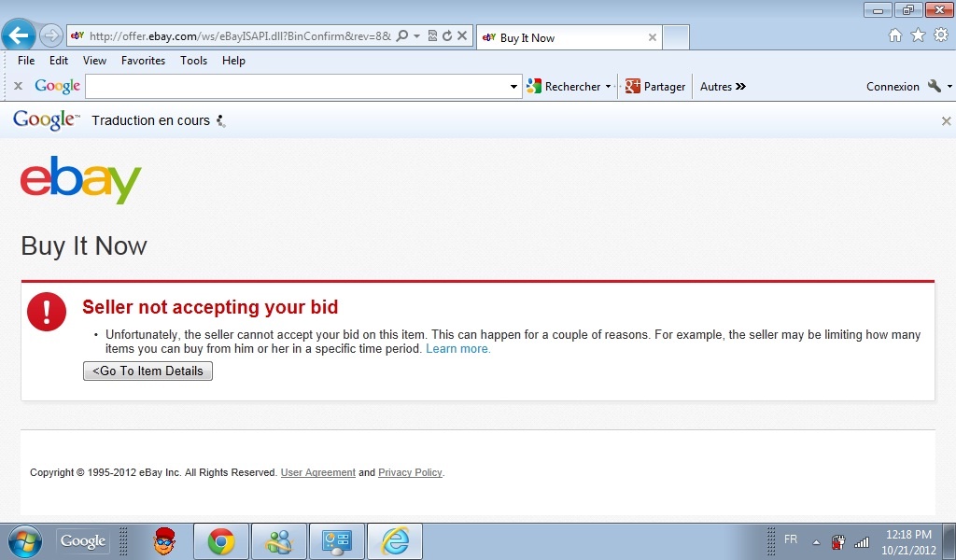
Task: Close the Google translation bar
Action: click(x=946, y=121)
